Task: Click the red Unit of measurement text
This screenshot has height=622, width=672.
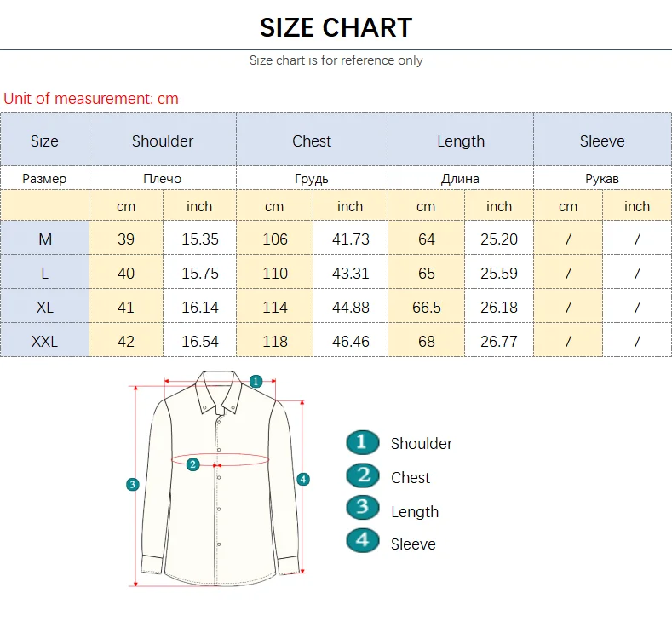Action: point(91,99)
